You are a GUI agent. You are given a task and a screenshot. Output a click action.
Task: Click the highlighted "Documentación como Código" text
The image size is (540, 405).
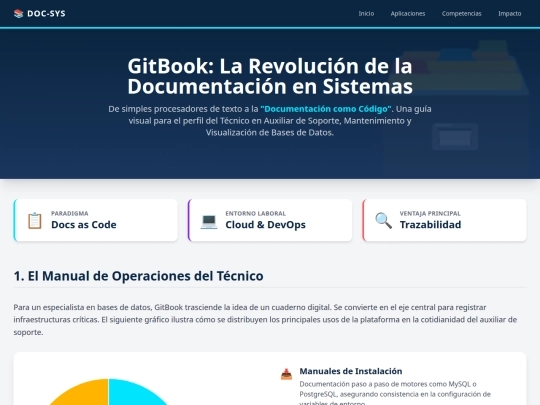326,109
